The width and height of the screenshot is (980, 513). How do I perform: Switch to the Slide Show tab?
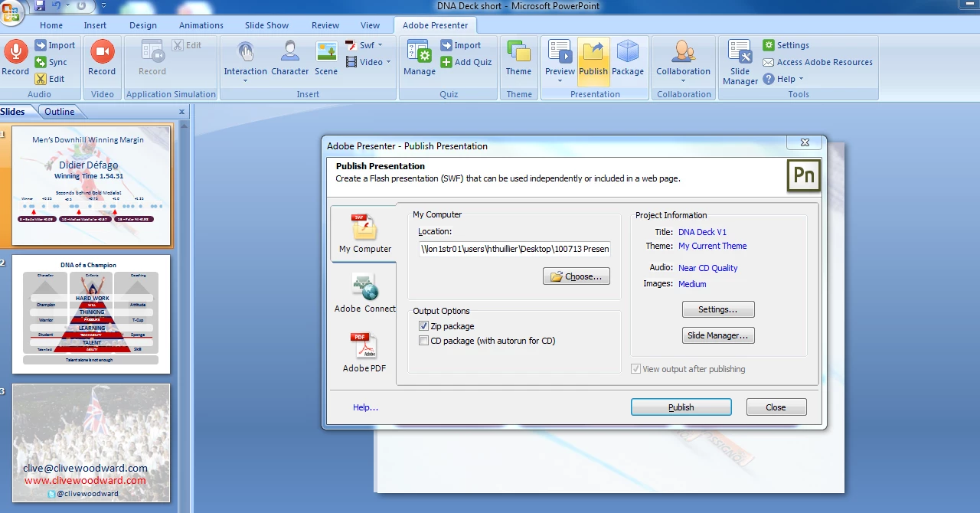point(267,25)
